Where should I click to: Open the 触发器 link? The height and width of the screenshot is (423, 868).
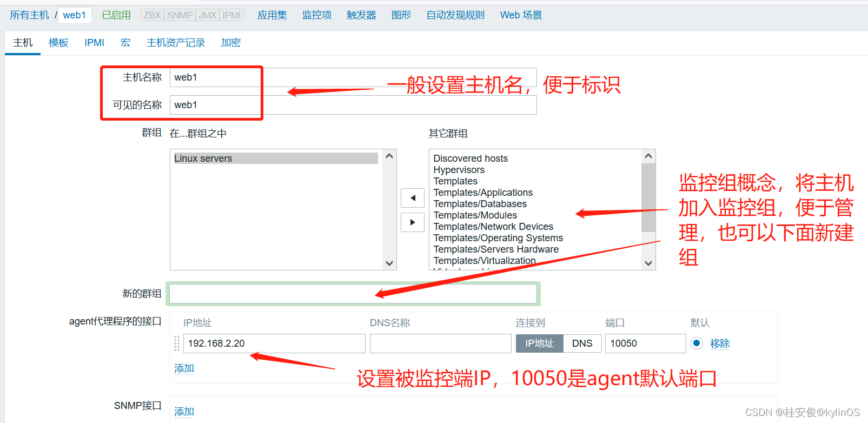[x=361, y=15]
